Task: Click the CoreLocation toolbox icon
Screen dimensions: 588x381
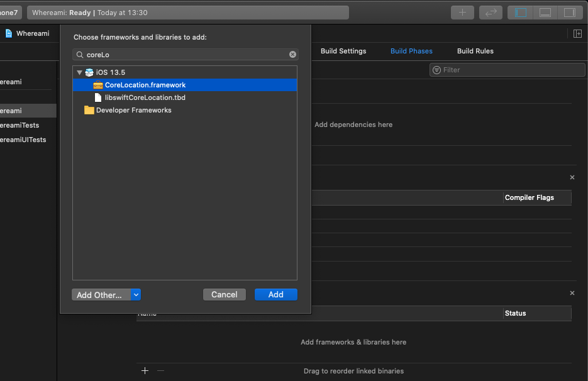Action: (x=98, y=85)
